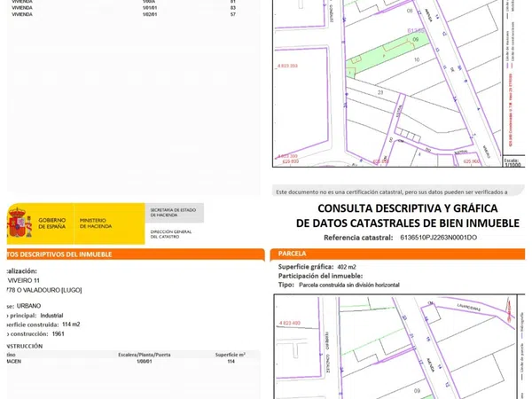Click the '4 823 350' coordinate label on the map
The height and width of the screenshot is (399, 532).
coord(287,66)
